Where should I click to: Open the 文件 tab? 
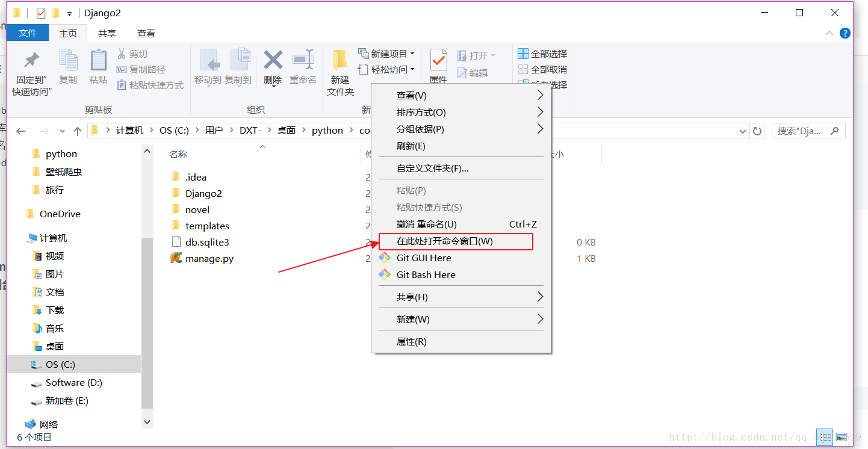pyautogui.click(x=28, y=33)
